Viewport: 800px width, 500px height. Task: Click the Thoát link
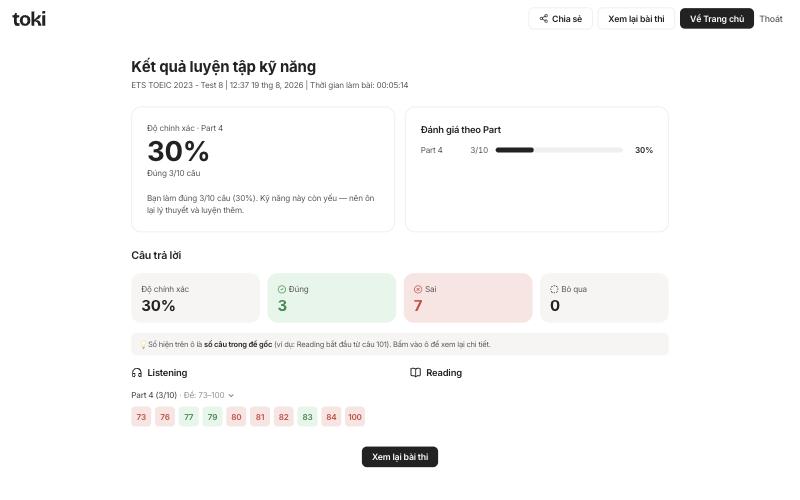tap(771, 19)
